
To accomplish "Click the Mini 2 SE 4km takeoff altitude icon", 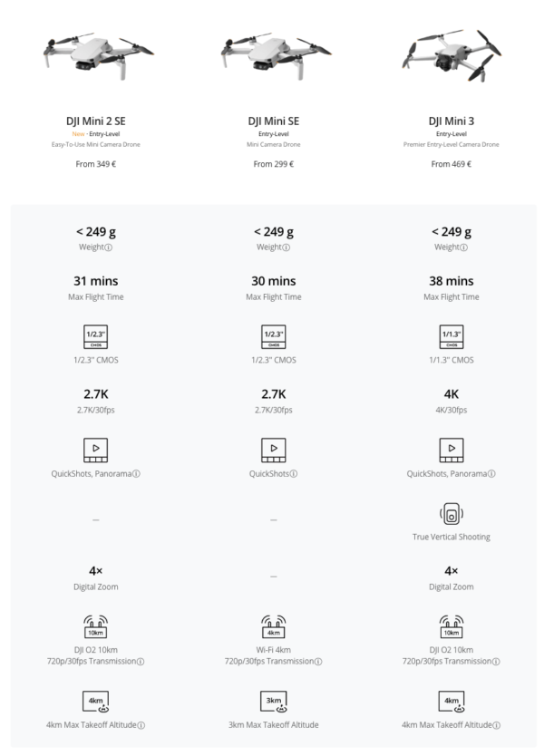I will click(95, 702).
